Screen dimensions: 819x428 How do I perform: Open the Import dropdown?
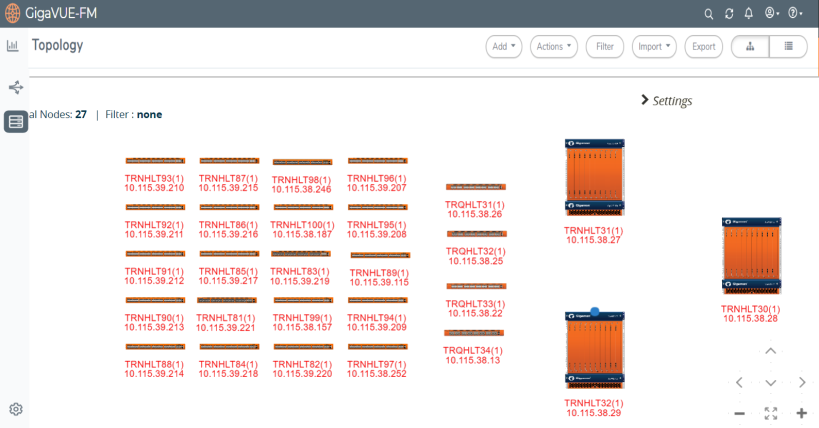[x=654, y=46]
